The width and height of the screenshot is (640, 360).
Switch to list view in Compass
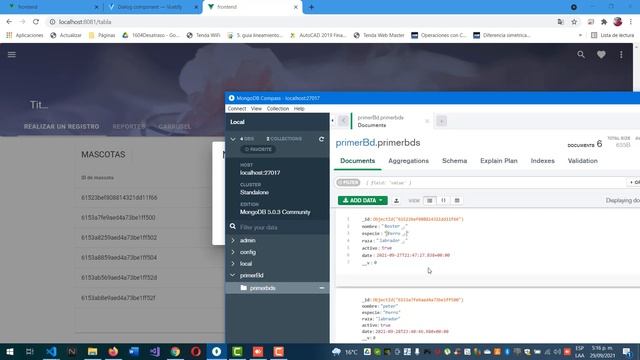429,200
